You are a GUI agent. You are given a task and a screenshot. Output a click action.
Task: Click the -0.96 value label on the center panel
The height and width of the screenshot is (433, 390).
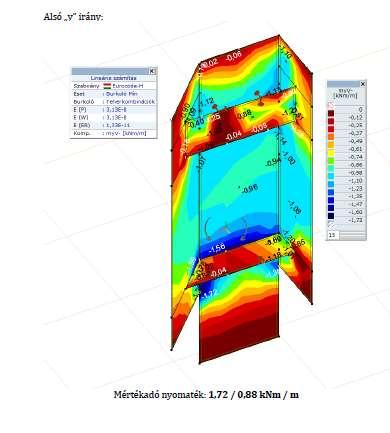tap(250, 189)
